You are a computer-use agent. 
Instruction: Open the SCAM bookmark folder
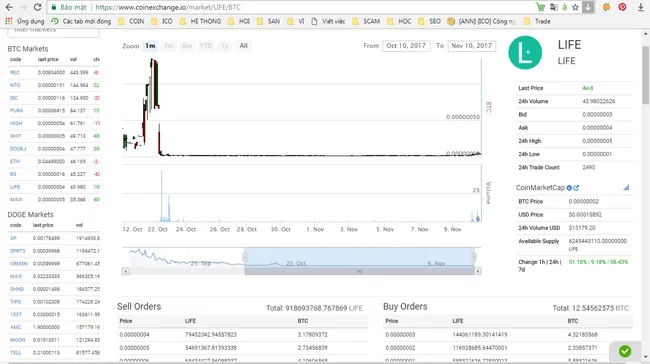click(366, 21)
